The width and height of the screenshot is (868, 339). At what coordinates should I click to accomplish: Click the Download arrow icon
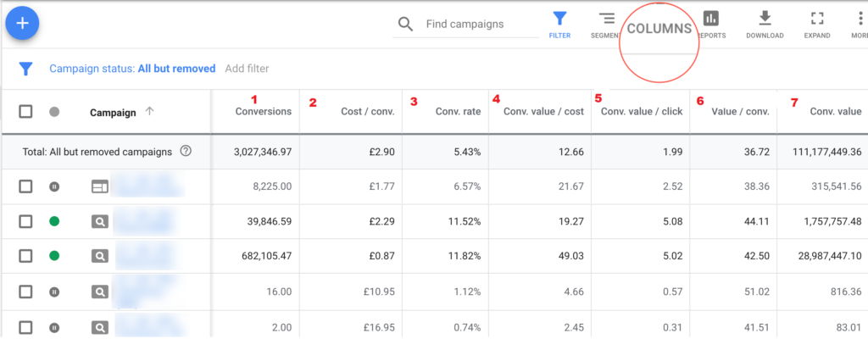pos(765,19)
